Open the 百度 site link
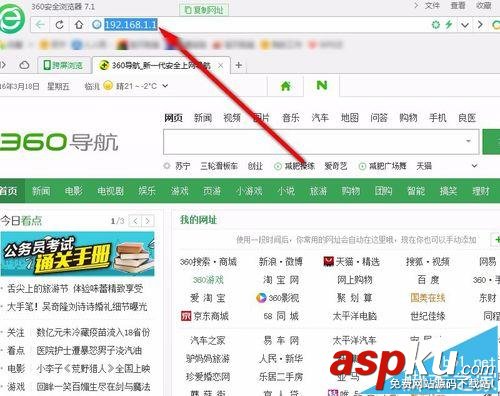500x396 pixels. click(428, 280)
